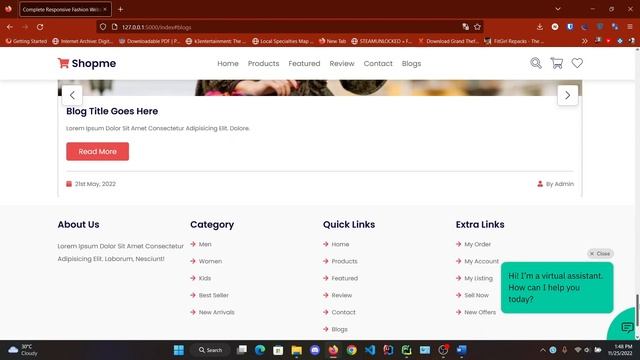
Task: Go to next blog slide arrow
Action: tap(568, 96)
